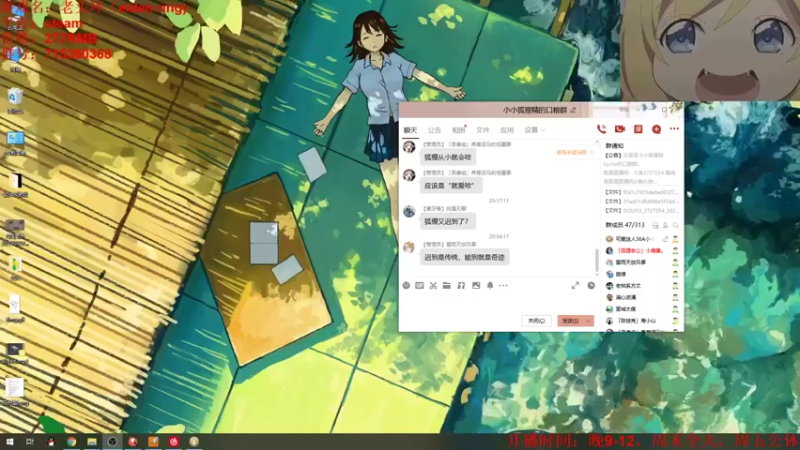This screenshot has width=800, height=450.
Task: Click the 群成员 47/313 header
Action: point(625,225)
